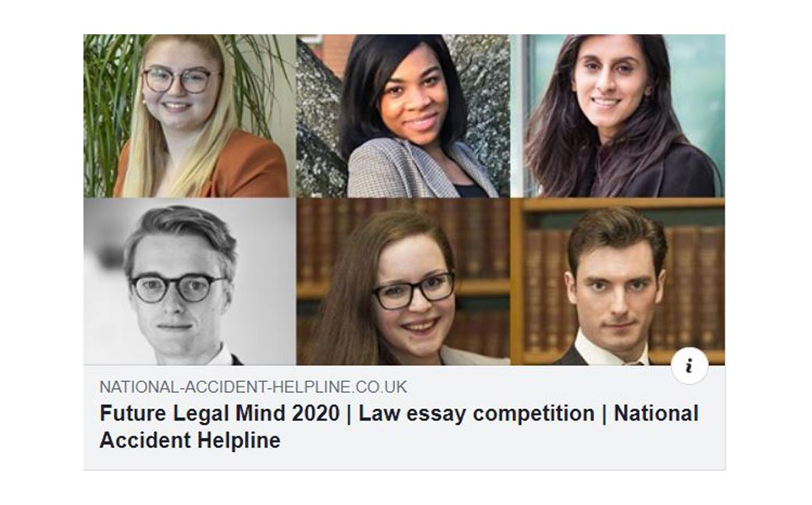Click the NATIONAL-ACCIDENT-HELPLINE.CO.UK domain text
Viewport: 812px width, 505px height.
click(253, 387)
